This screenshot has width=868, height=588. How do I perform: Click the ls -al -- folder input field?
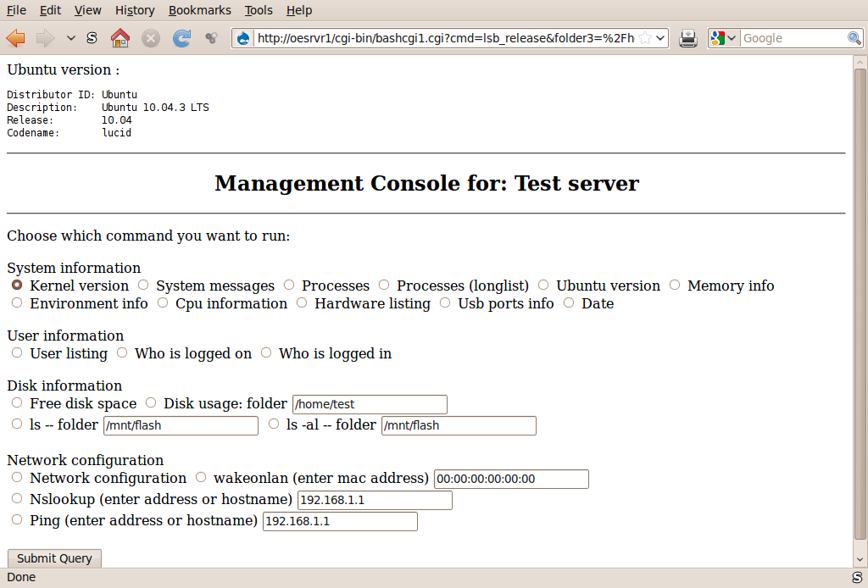459,425
